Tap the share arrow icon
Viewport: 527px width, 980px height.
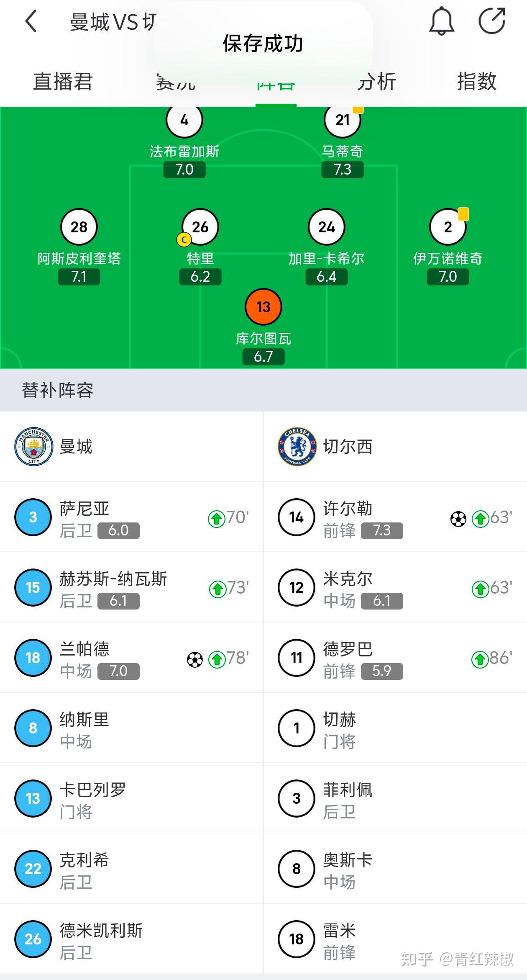[x=492, y=21]
